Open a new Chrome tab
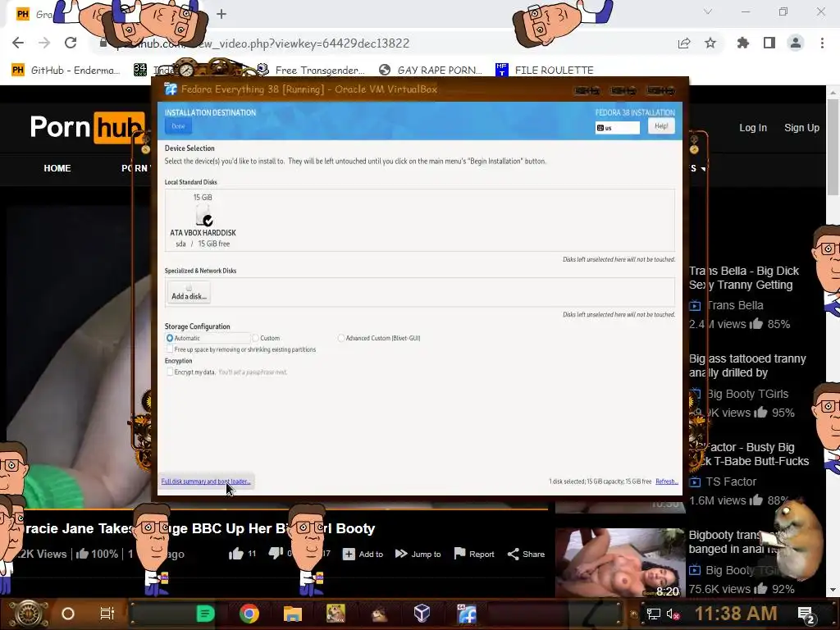Viewport: 840px width, 630px height. 221,14
